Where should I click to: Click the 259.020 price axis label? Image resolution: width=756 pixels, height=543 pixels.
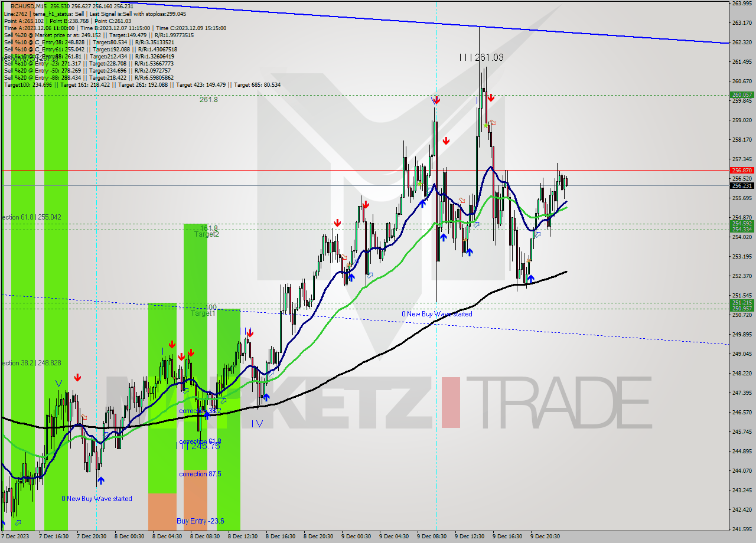(x=742, y=120)
